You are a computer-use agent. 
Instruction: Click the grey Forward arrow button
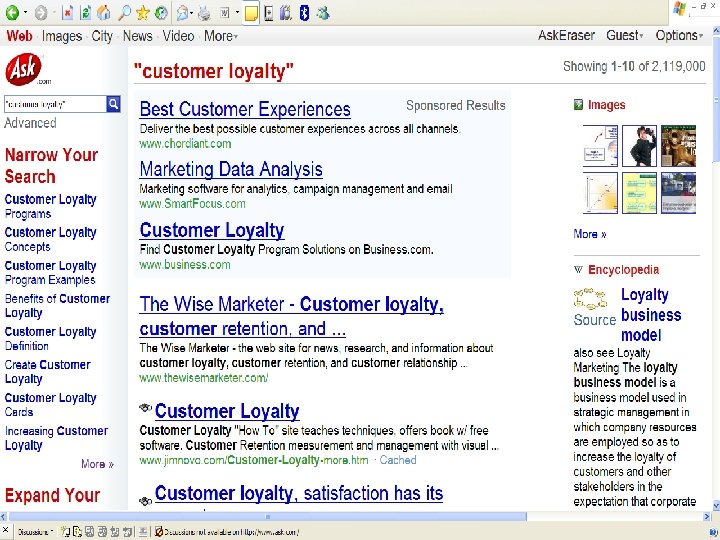tap(41, 13)
